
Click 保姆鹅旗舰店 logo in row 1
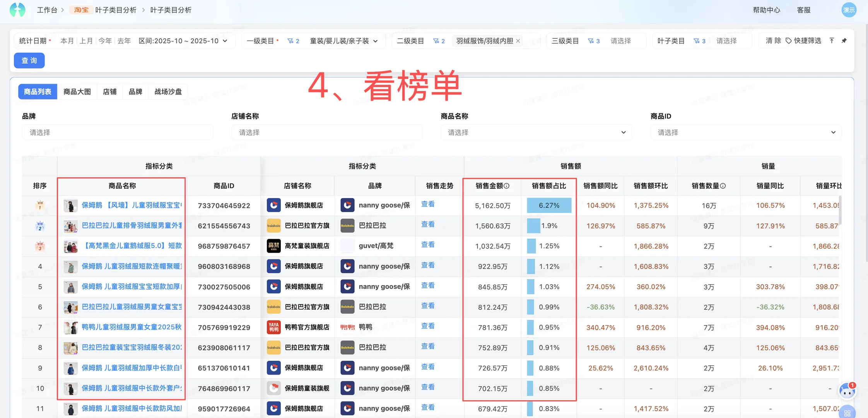pyautogui.click(x=273, y=205)
